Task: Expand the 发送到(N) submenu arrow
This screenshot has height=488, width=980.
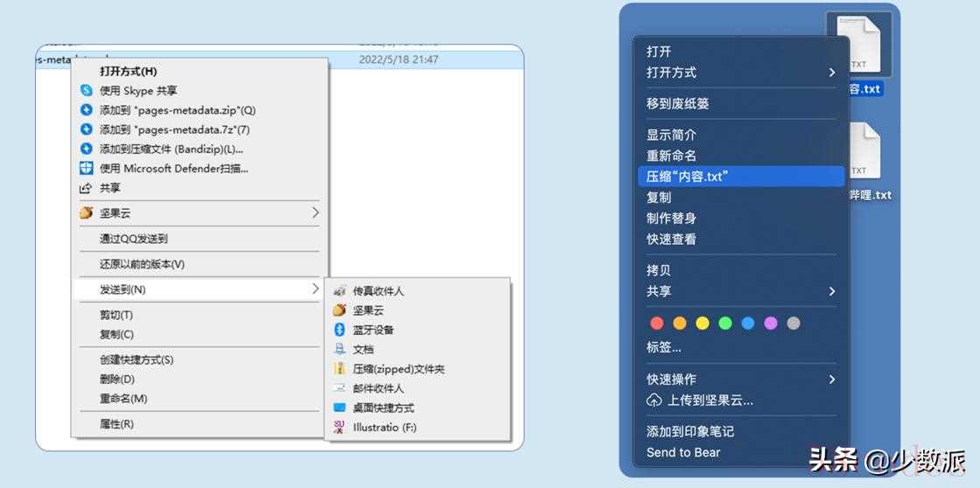Action: pos(315,289)
